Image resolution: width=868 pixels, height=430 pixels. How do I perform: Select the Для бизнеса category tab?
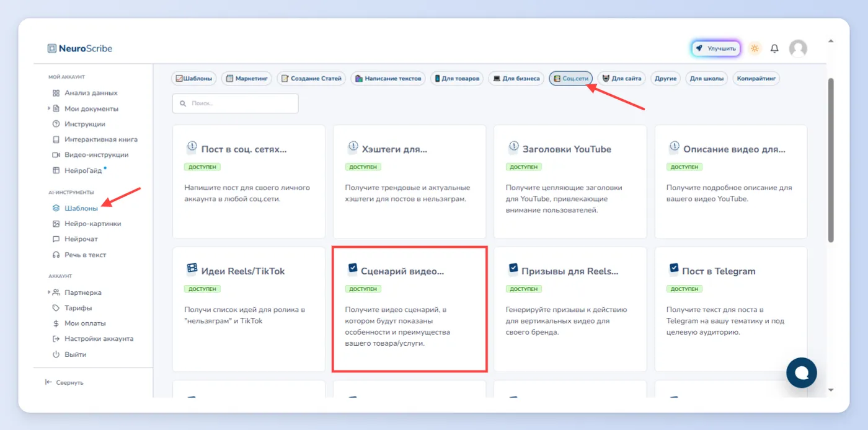516,79
